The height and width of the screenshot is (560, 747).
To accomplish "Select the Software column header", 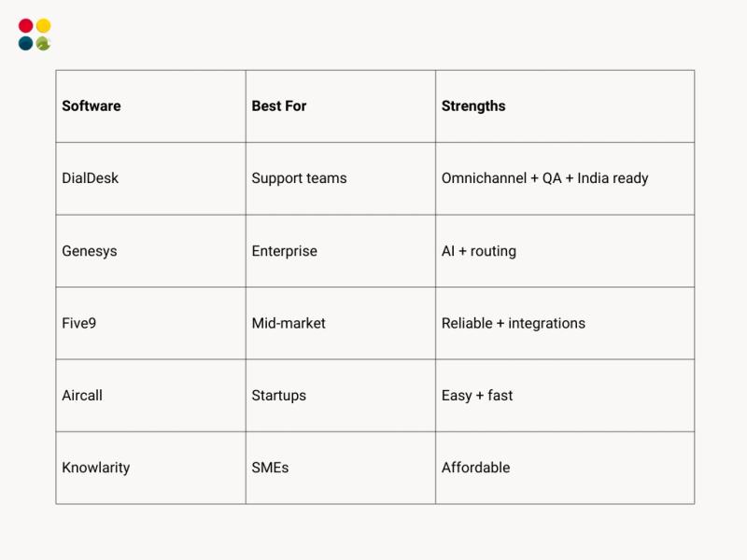I will [150, 106].
